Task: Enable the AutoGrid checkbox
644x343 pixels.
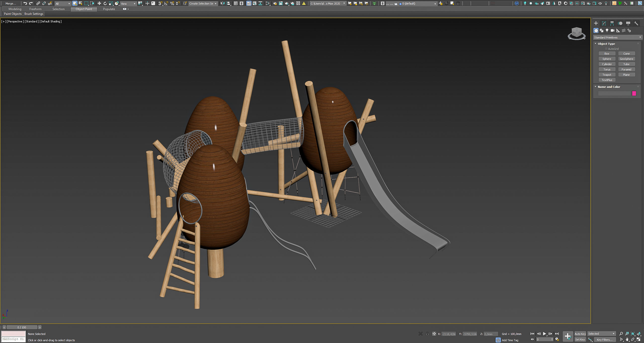Action: 607,49
